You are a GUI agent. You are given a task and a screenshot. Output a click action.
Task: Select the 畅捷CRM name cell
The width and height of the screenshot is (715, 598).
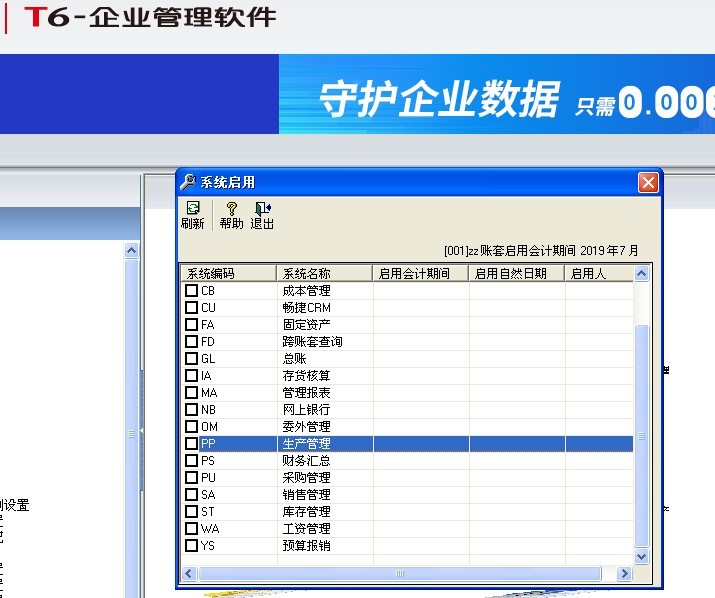tap(325, 307)
